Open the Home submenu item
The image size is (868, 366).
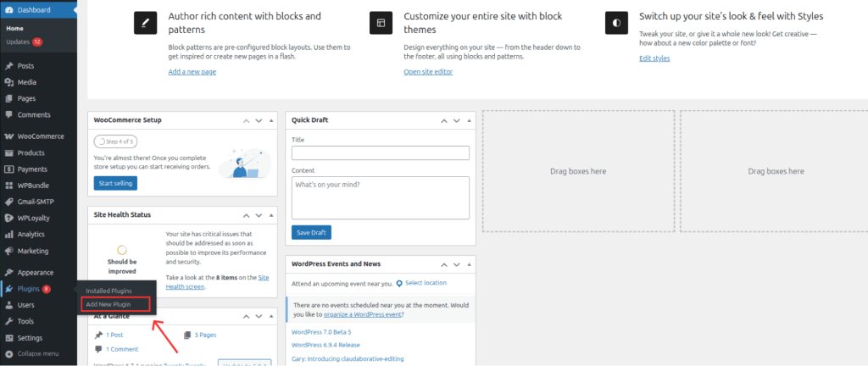(x=15, y=28)
